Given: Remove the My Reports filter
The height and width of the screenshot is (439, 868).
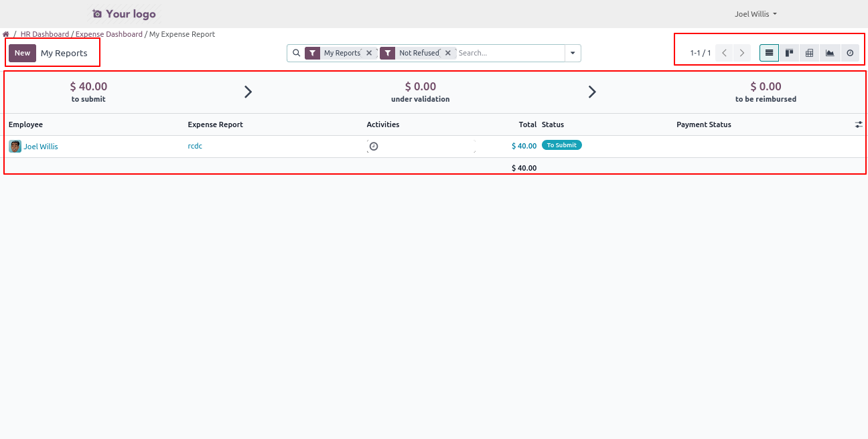Looking at the screenshot, I should point(369,53).
